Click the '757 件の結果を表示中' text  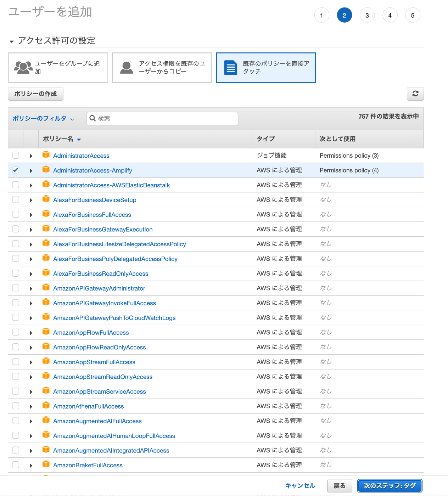(388, 116)
